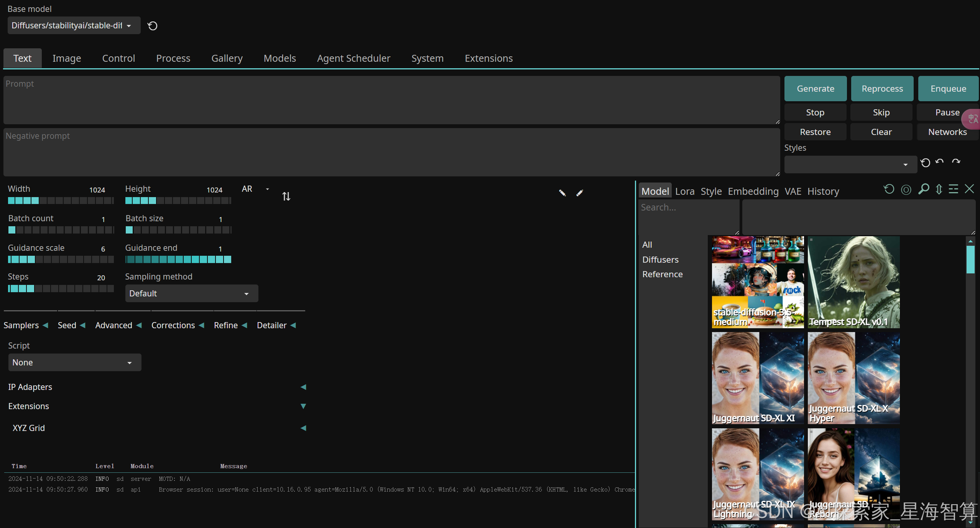Click the styles undo arrow icon
The height and width of the screenshot is (528, 980).
click(939, 162)
